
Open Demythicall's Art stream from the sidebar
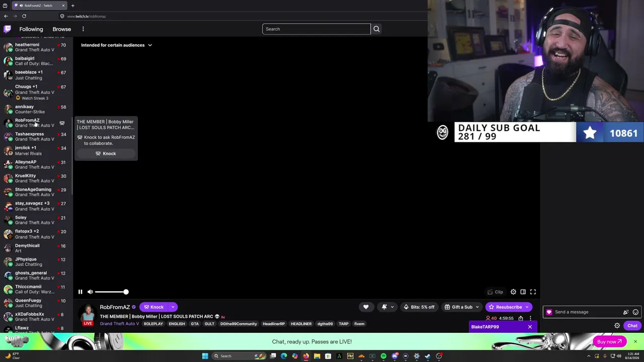pos(36,248)
